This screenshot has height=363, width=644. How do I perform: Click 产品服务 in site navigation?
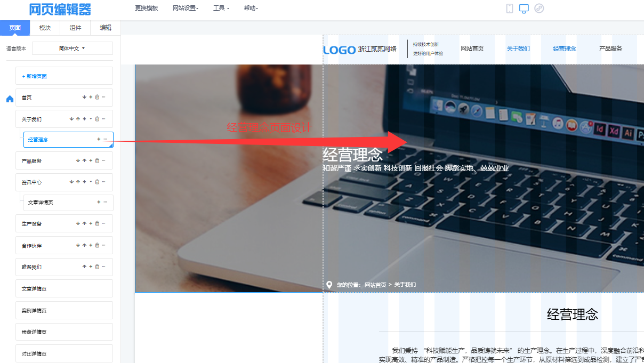611,49
